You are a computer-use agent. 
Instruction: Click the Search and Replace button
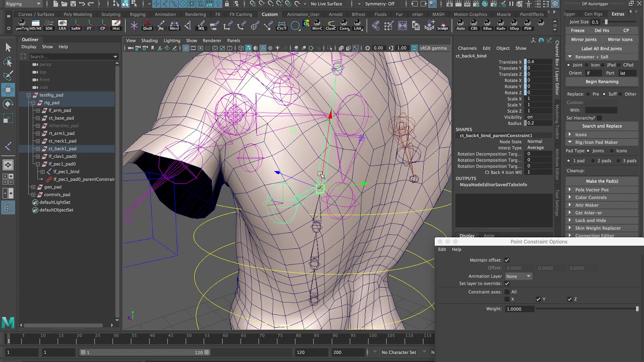tap(602, 126)
